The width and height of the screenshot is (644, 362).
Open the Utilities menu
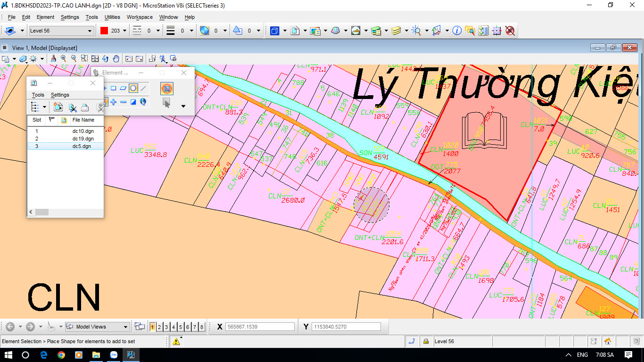(x=112, y=17)
